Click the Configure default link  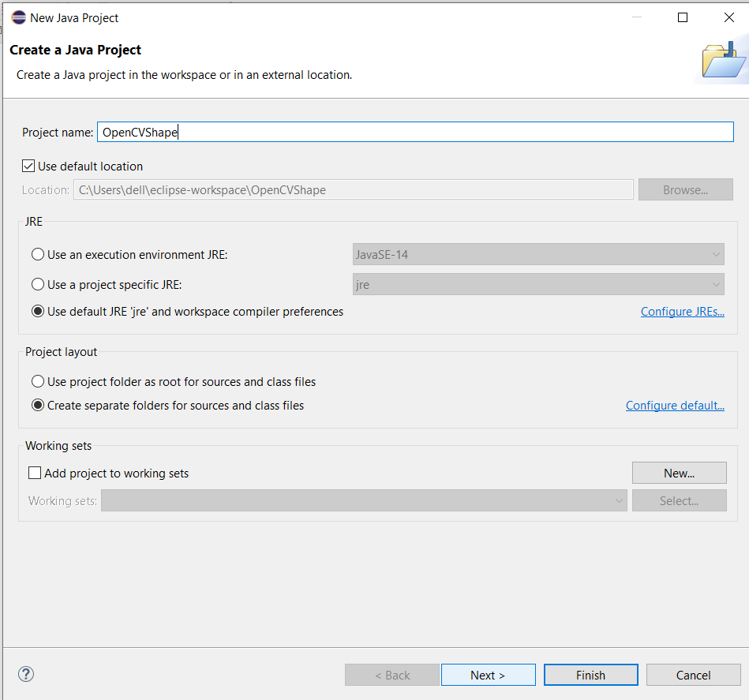675,406
